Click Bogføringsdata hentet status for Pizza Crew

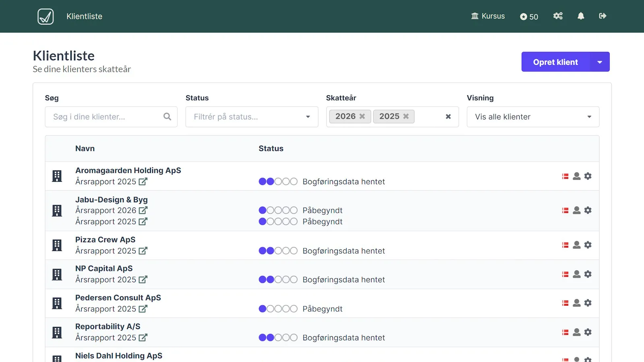click(344, 251)
